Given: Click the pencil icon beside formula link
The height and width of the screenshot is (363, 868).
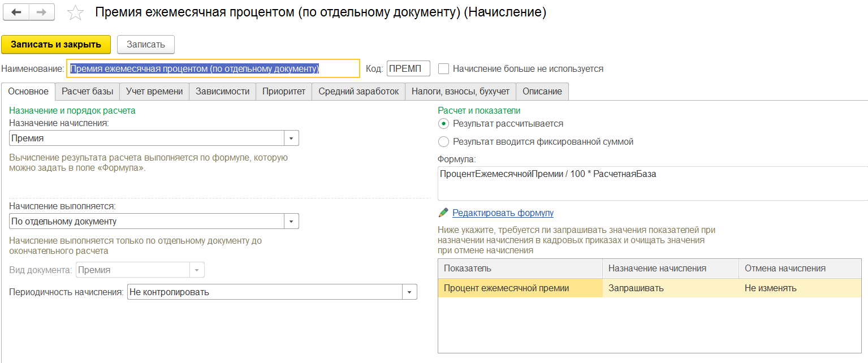Looking at the screenshot, I should (x=443, y=213).
